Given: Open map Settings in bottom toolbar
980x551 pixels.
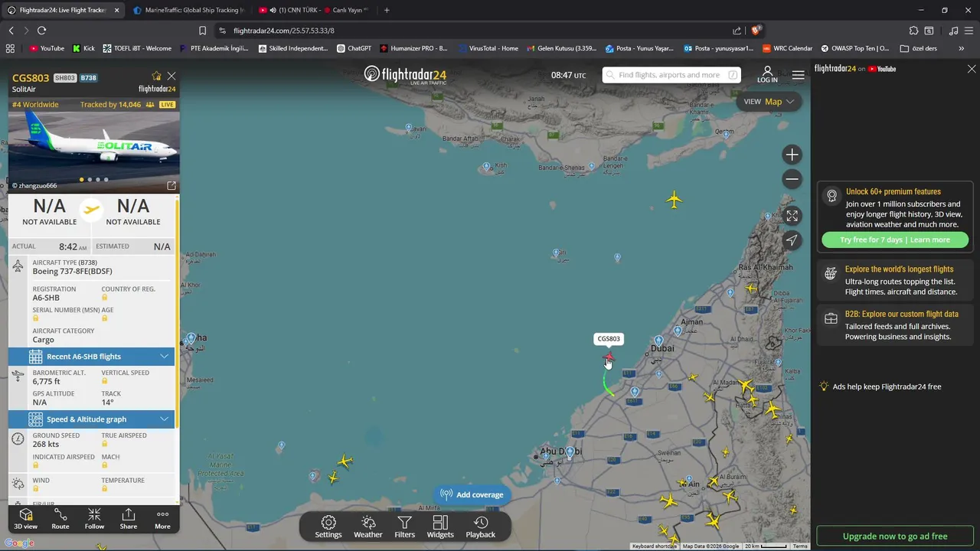Looking at the screenshot, I should point(328,527).
